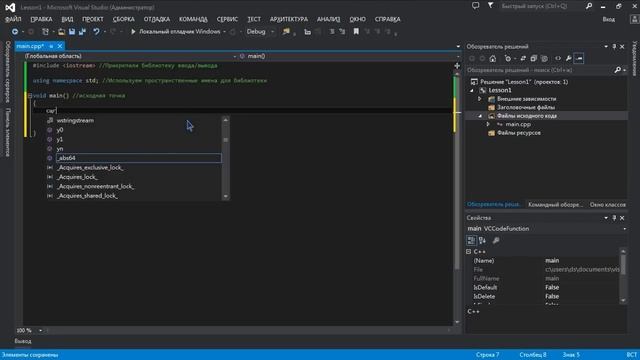Screen dimensions: 640x360
Task: Click the Undo arrow icon
Action: [x=96, y=31]
